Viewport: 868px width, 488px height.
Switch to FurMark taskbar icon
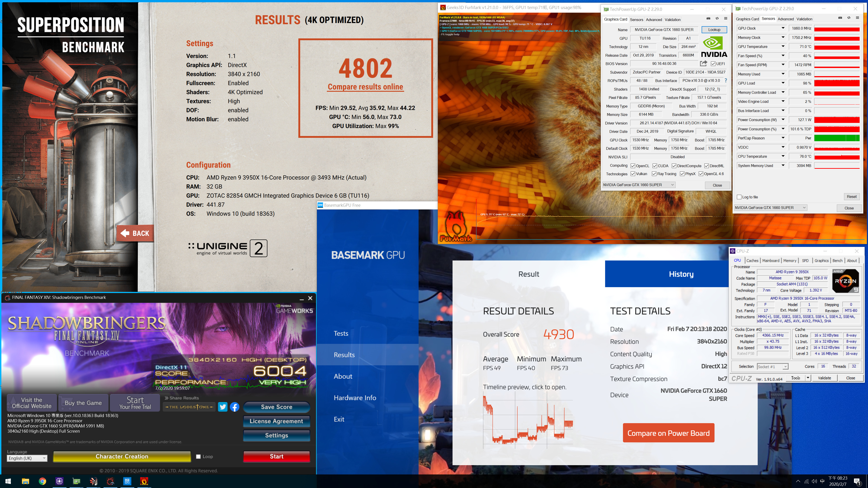coord(144,481)
